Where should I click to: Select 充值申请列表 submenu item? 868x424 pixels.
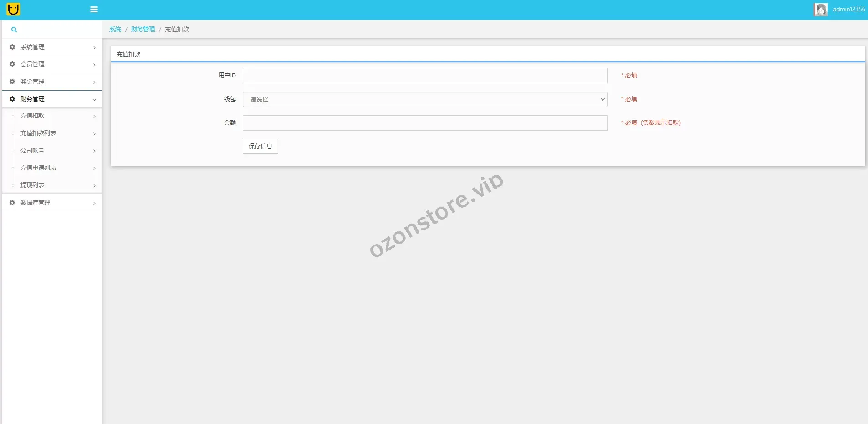click(x=38, y=168)
